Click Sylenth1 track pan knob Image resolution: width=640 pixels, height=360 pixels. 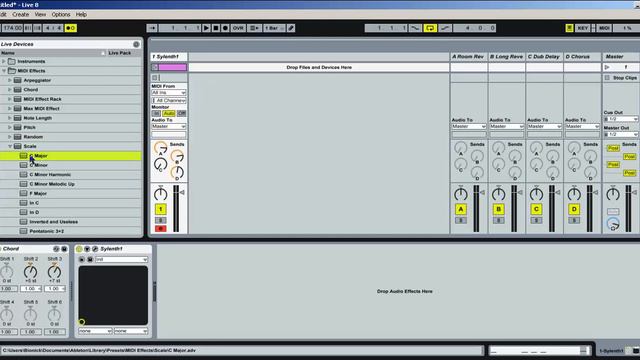(x=160, y=194)
